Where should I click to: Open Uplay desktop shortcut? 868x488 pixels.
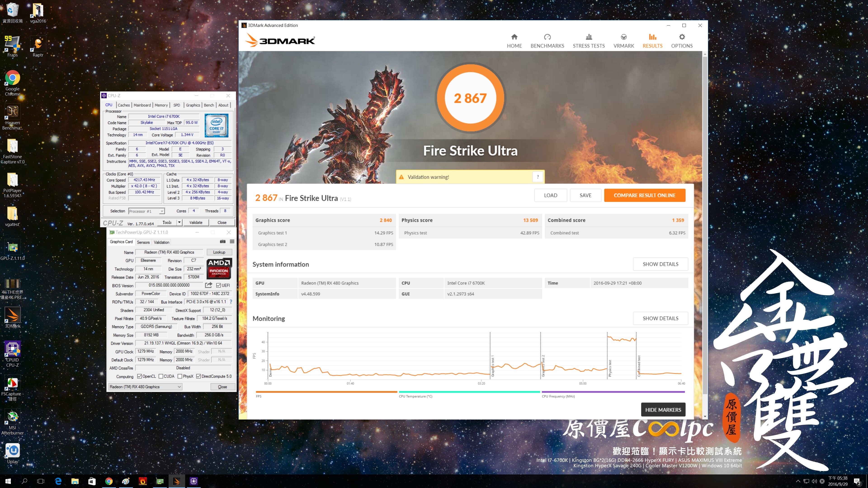(x=12, y=453)
